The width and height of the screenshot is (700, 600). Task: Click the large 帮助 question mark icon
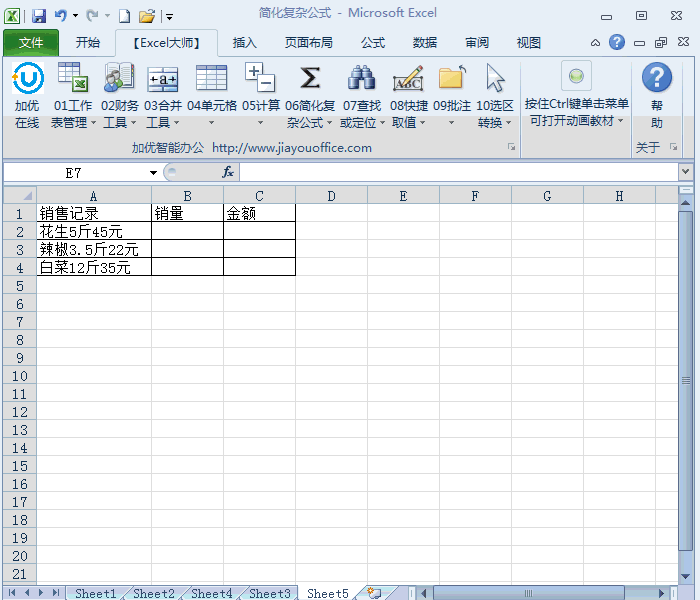(657, 77)
